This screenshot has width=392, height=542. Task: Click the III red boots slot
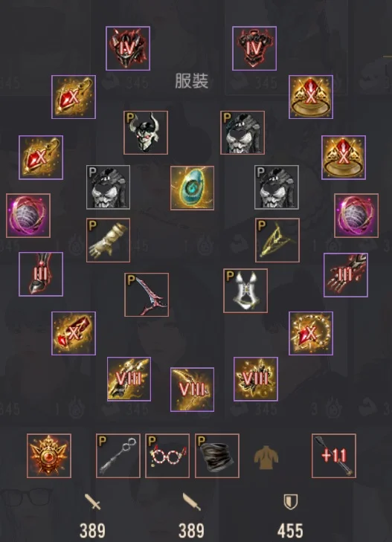point(41,274)
